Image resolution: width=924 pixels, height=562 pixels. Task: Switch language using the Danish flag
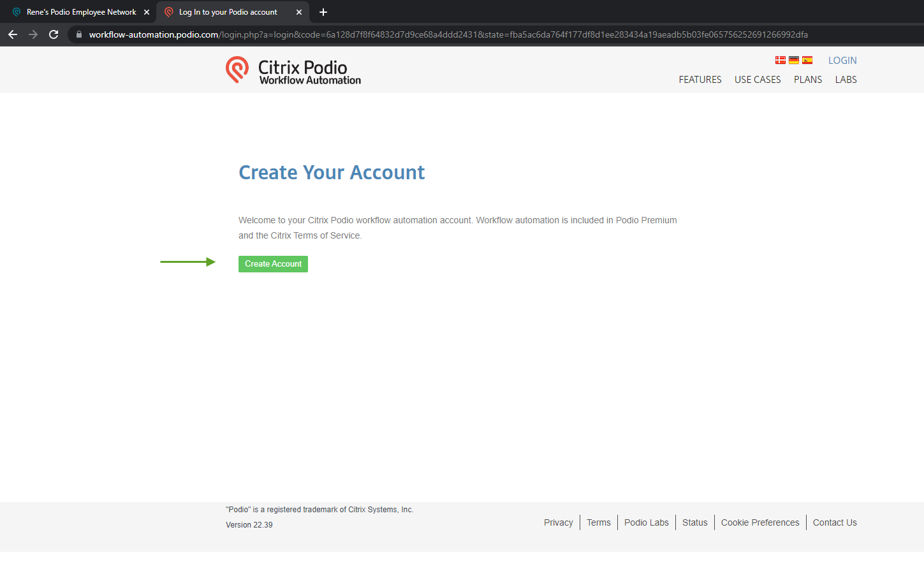pos(780,60)
